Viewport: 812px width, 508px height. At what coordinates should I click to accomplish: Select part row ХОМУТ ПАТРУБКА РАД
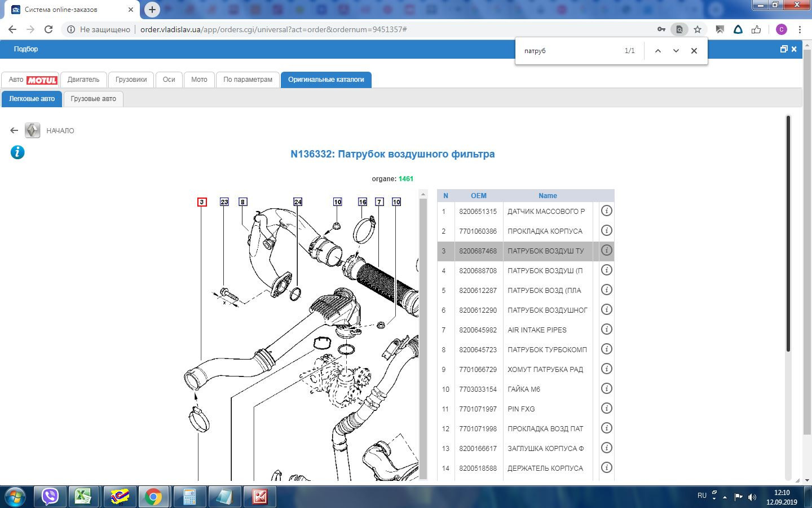click(x=545, y=369)
